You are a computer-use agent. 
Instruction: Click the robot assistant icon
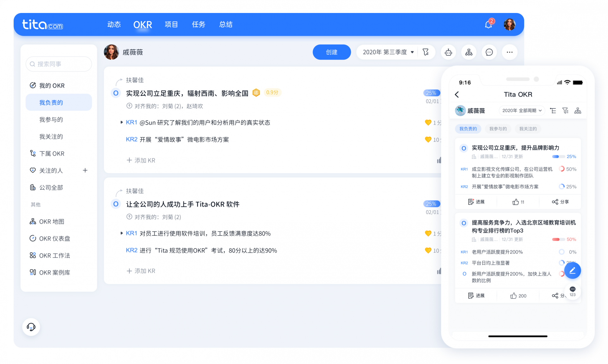click(x=448, y=52)
